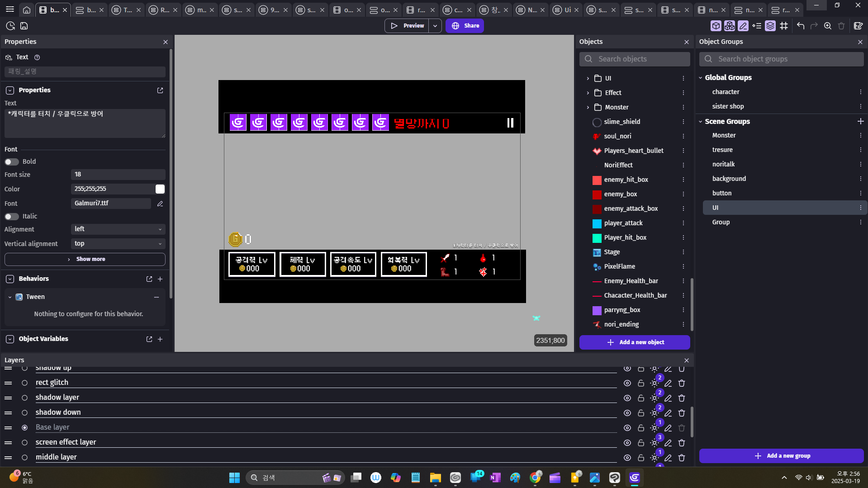Open options menu for slime_shield object
Image resolution: width=868 pixels, height=488 pixels.
[x=683, y=122]
